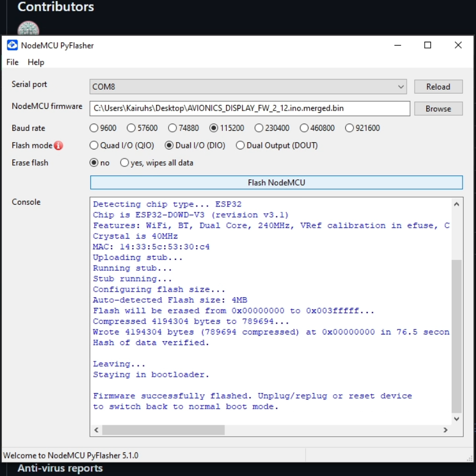Image resolution: width=476 pixels, height=476 pixels.
Task: Select the 115200 baud rate
Action: coord(227,128)
